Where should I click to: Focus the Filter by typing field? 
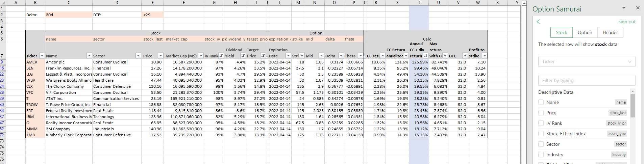point(587,80)
